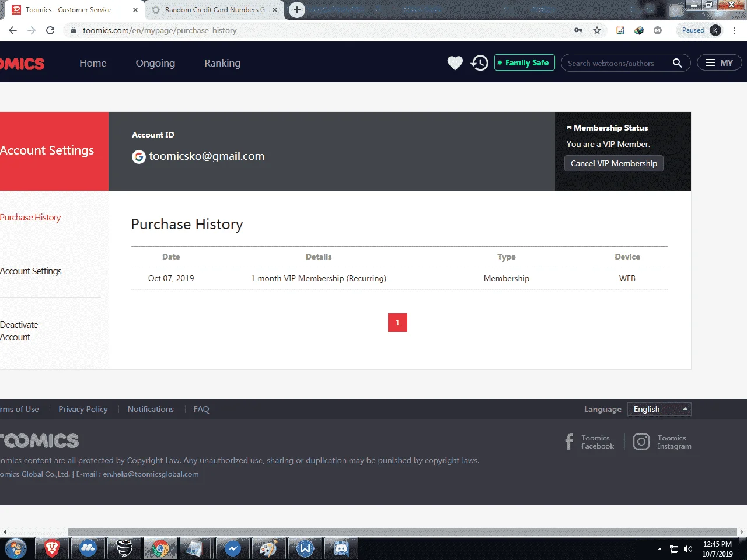Viewport: 747px width, 560px height.
Task: Click the 'You are a VIP Member.' text
Action: (x=608, y=144)
